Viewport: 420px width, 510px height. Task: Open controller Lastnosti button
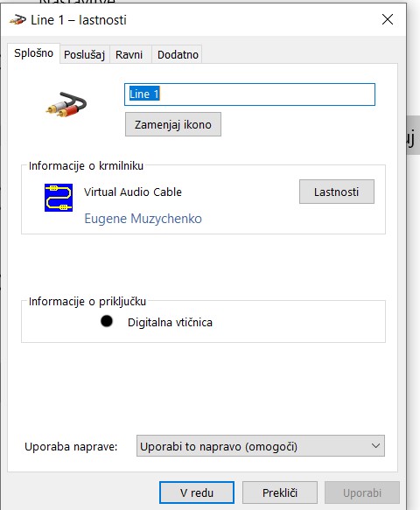337,192
